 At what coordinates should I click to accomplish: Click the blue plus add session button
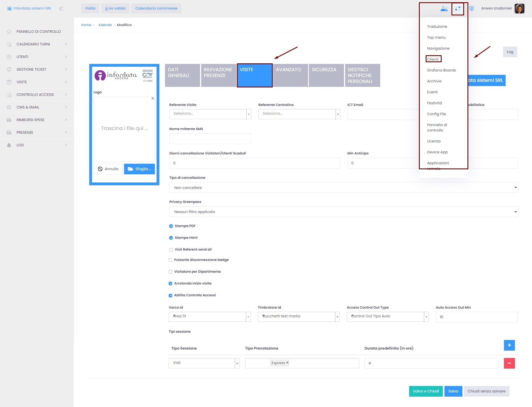pyautogui.click(x=509, y=345)
